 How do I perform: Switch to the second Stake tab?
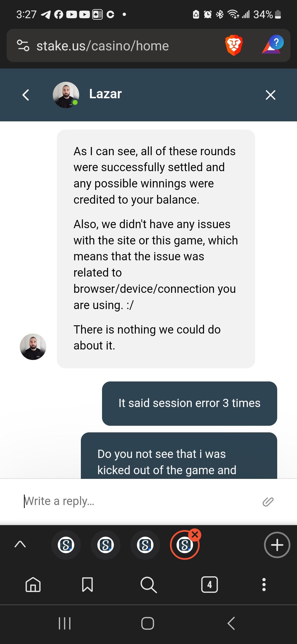coord(106,545)
